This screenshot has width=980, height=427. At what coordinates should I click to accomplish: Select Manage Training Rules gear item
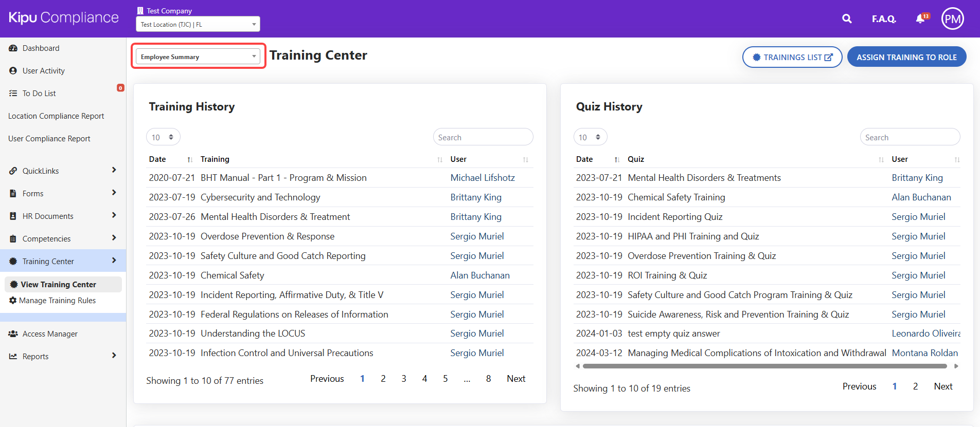[57, 301]
